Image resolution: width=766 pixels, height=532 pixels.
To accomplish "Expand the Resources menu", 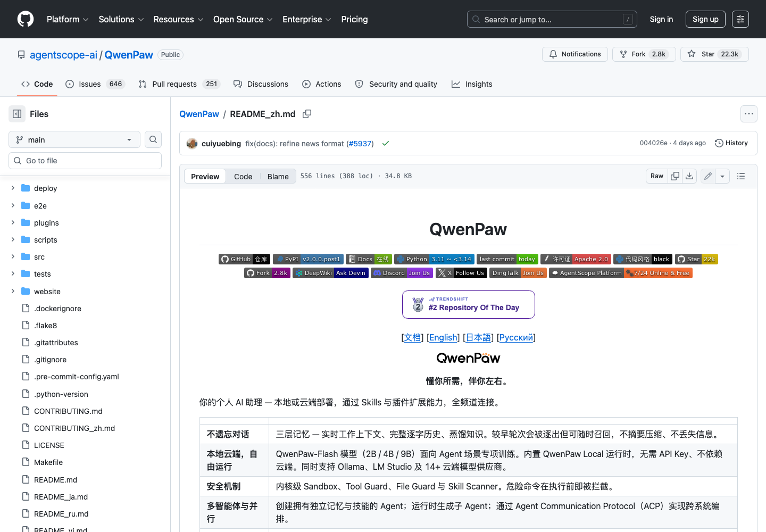I will click(178, 19).
